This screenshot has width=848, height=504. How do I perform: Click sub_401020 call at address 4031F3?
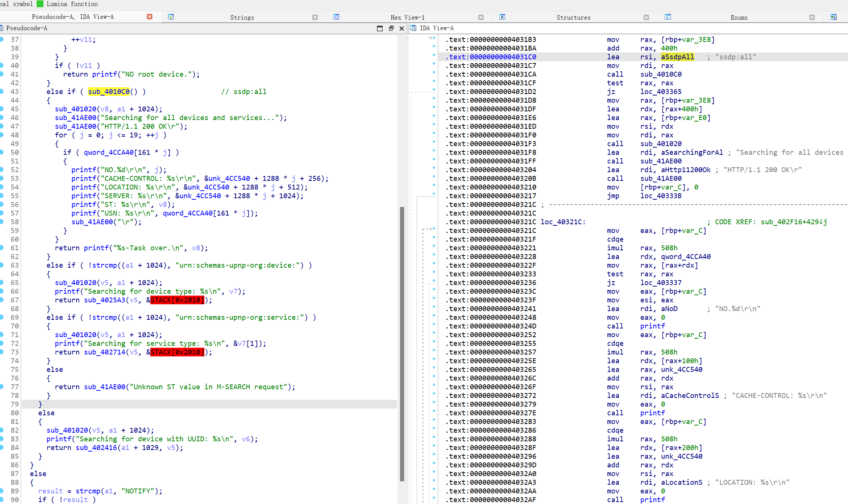coord(661,143)
